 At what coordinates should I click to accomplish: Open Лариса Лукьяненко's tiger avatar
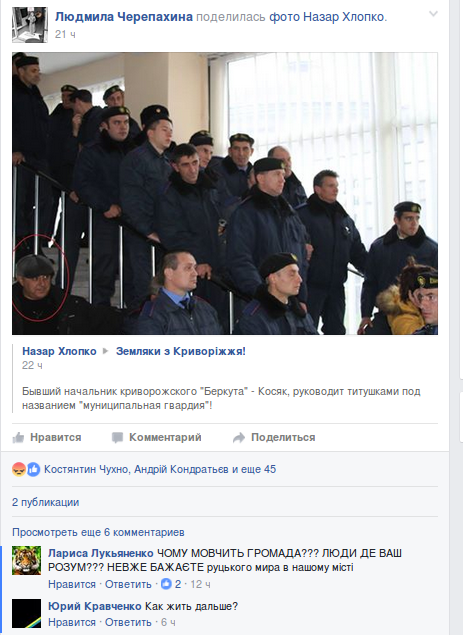pyautogui.click(x=27, y=560)
